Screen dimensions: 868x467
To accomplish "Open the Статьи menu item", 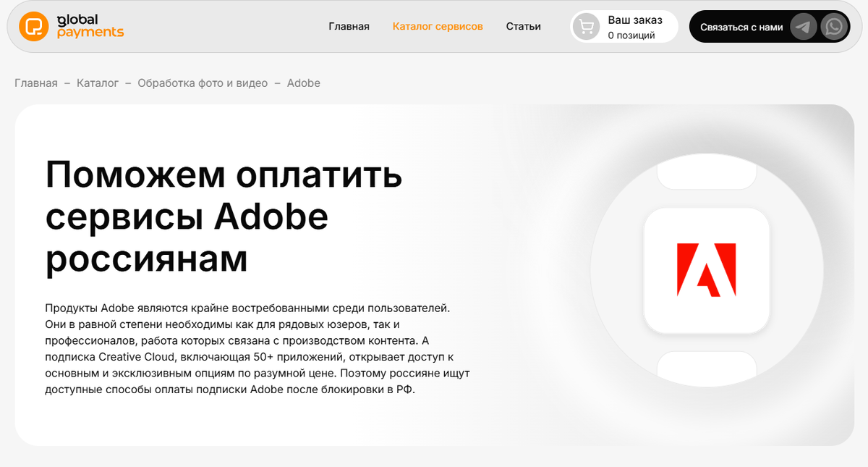I will click(524, 27).
